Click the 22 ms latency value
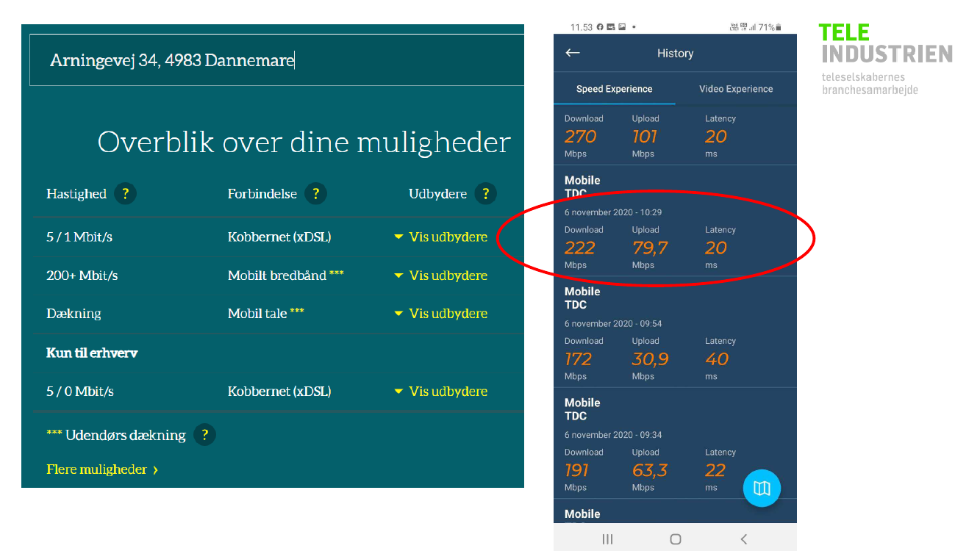Image resolution: width=980 pixels, height=551 pixels. pyautogui.click(x=715, y=471)
